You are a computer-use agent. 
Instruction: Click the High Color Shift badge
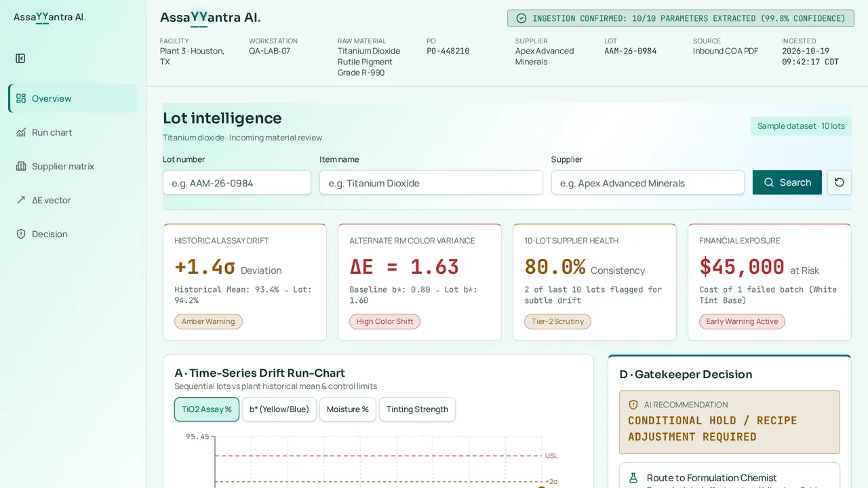384,321
